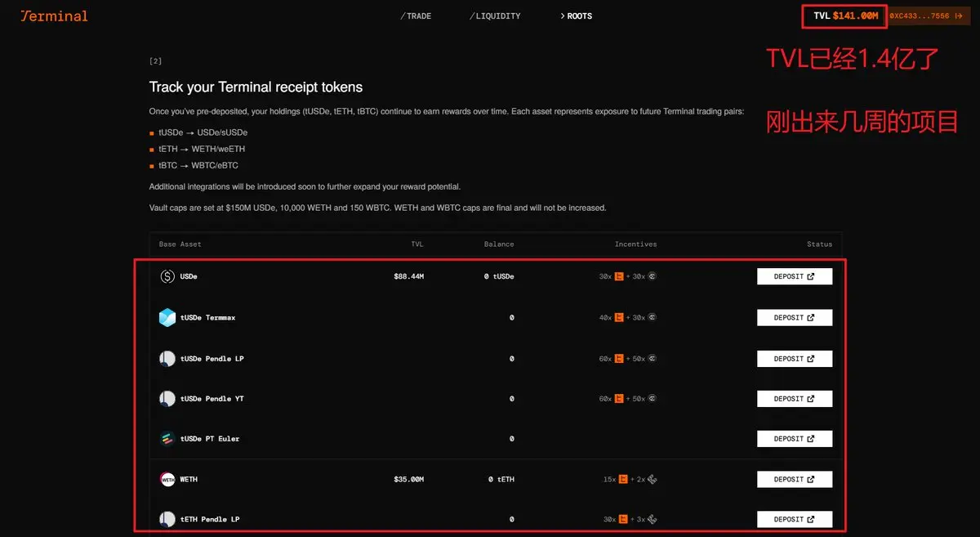The image size is (980, 537).
Task: Click the WETH token icon
Action: (x=167, y=479)
